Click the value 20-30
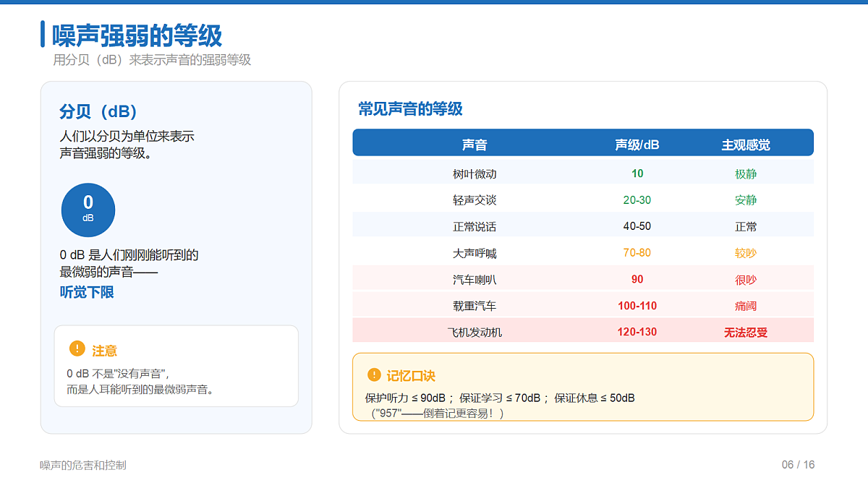 (x=637, y=200)
